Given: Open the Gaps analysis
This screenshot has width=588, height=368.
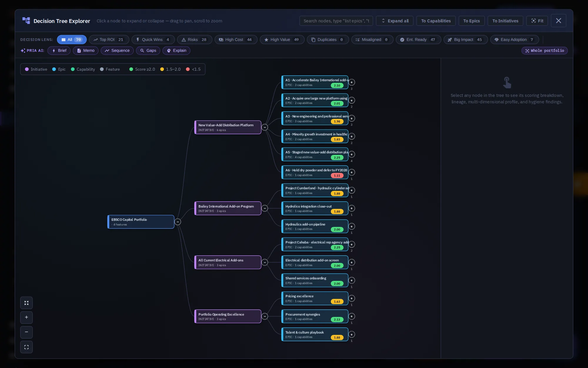Looking at the screenshot, I should (148, 51).
